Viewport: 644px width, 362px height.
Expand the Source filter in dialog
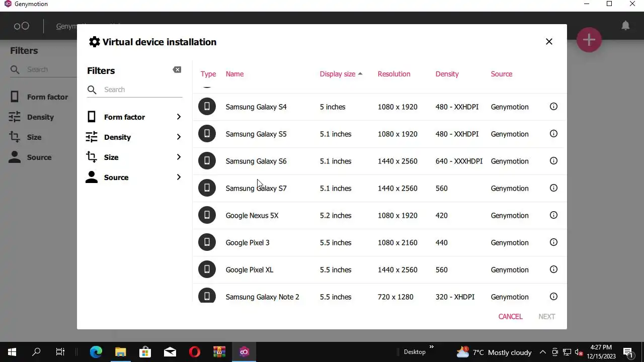point(134,177)
